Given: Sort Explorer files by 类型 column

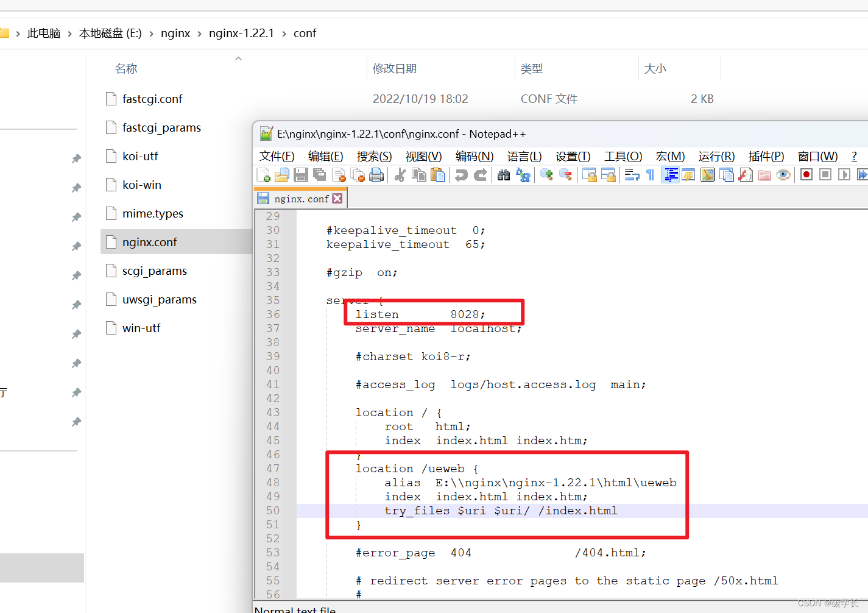Looking at the screenshot, I should [531, 69].
